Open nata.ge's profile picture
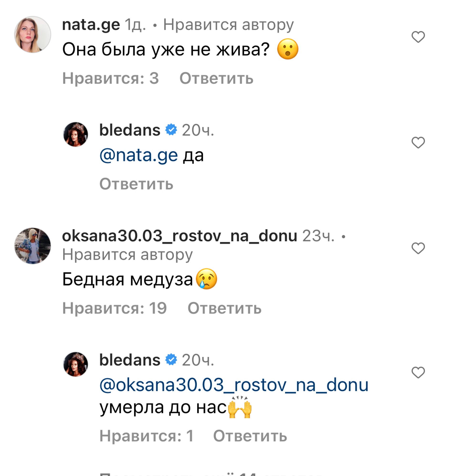The height and width of the screenshot is (476, 453). click(x=33, y=35)
